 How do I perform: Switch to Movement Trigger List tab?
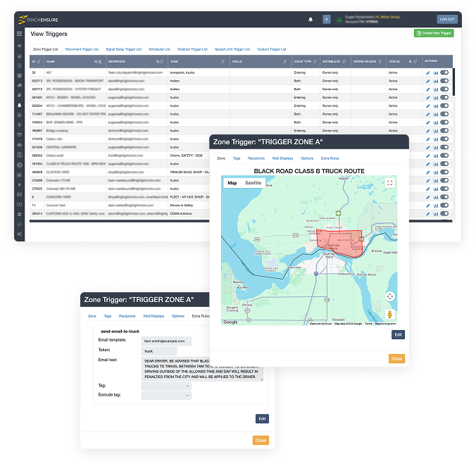coord(82,49)
